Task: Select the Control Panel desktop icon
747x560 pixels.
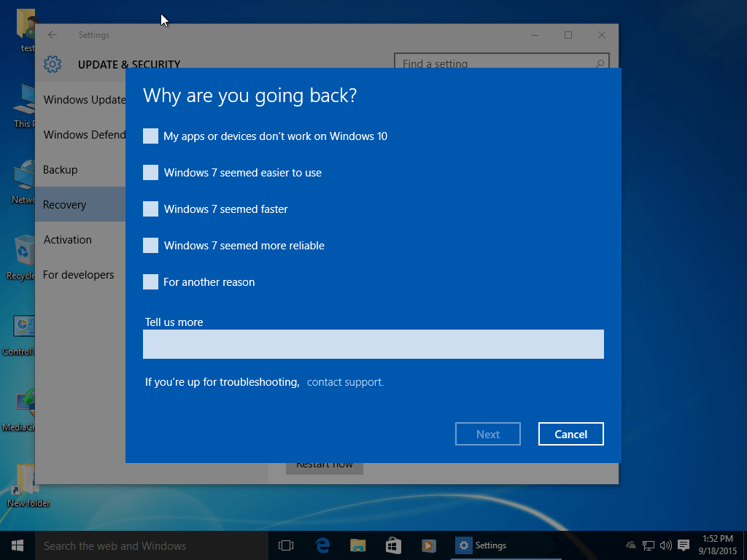Action: tap(19, 335)
